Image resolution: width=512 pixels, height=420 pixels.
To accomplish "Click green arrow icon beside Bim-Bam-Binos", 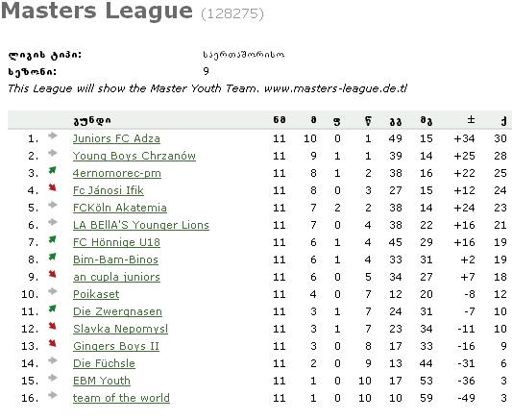I will tap(52, 257).
